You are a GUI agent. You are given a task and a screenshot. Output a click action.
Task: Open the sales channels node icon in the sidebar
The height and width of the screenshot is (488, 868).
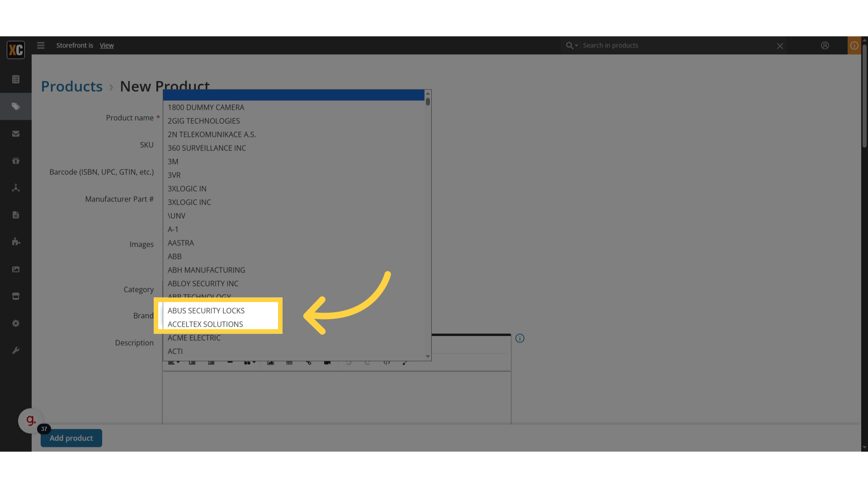point(16,188)
